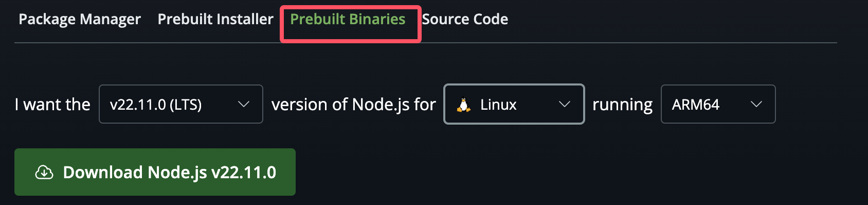Open the v22.11.0 (LTS) version dropdown

tap(181, 104)
